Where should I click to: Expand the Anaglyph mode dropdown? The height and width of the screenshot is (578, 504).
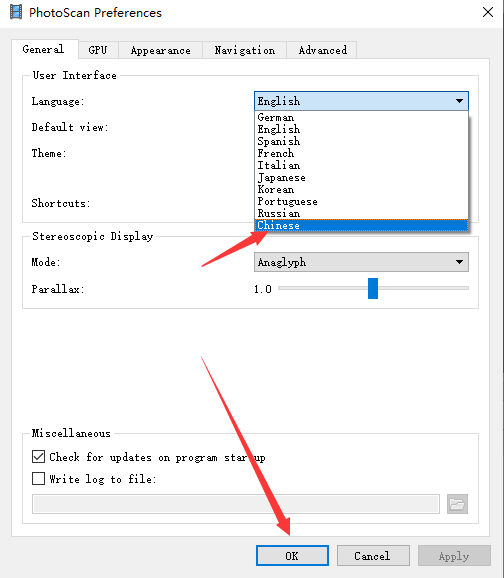pyautogui.click(x=361, y=262)
